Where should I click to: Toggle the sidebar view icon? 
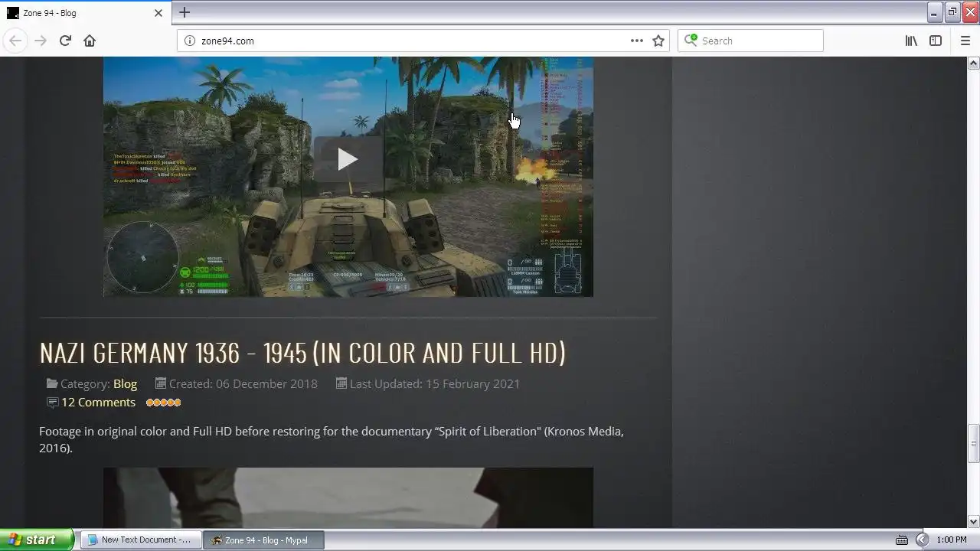pos(936,41)
